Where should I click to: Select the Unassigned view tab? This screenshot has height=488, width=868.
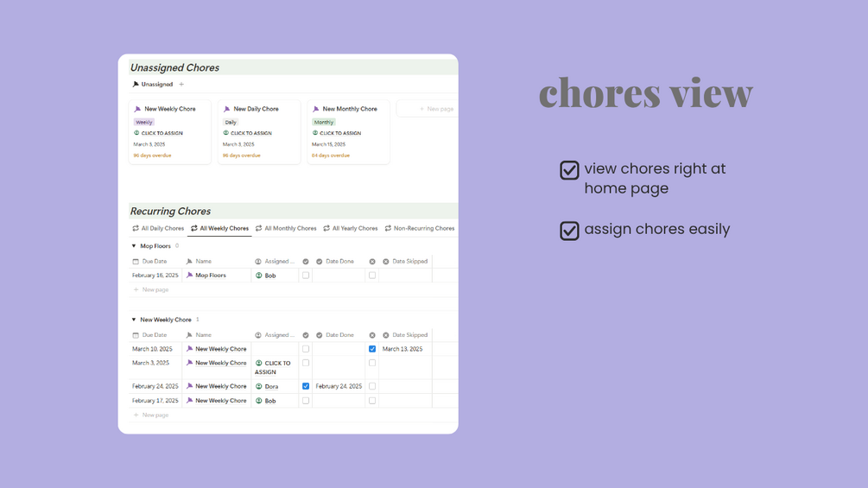click(152, 84)
